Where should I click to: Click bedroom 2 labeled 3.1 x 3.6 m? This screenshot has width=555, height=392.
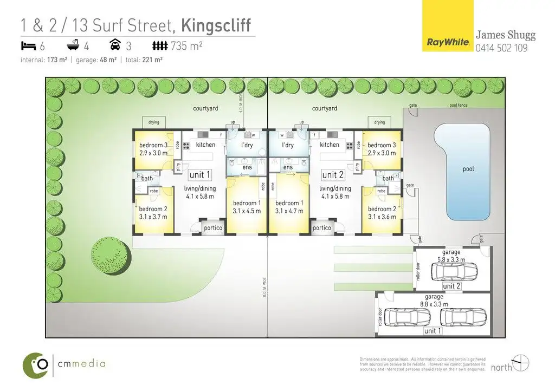(382, 213)
